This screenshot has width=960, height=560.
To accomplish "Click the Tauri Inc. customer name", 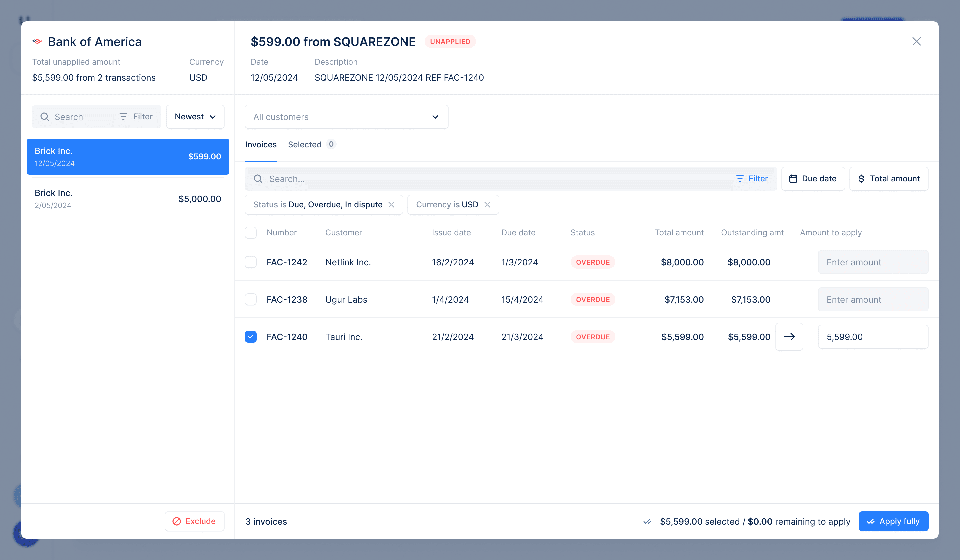I will coord(344,337).
